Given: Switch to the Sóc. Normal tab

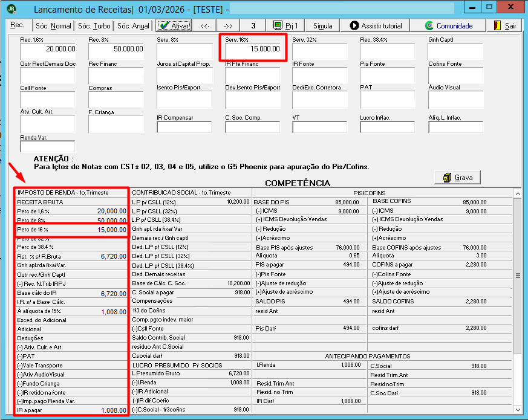Looking at the screenshot, I should click(53, 26).
